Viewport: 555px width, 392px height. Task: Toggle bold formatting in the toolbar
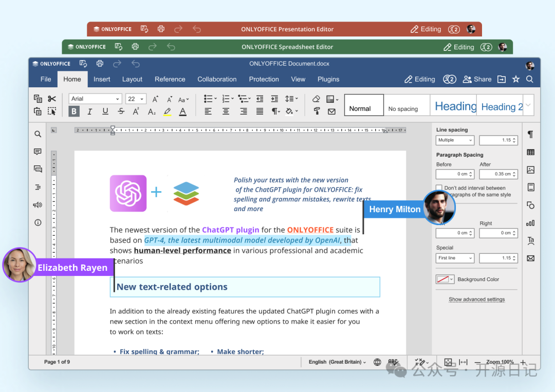(x=74, y=111)
